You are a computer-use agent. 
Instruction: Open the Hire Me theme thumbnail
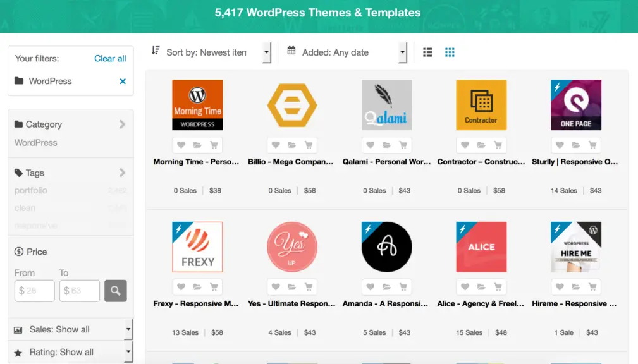click(576, 247)
